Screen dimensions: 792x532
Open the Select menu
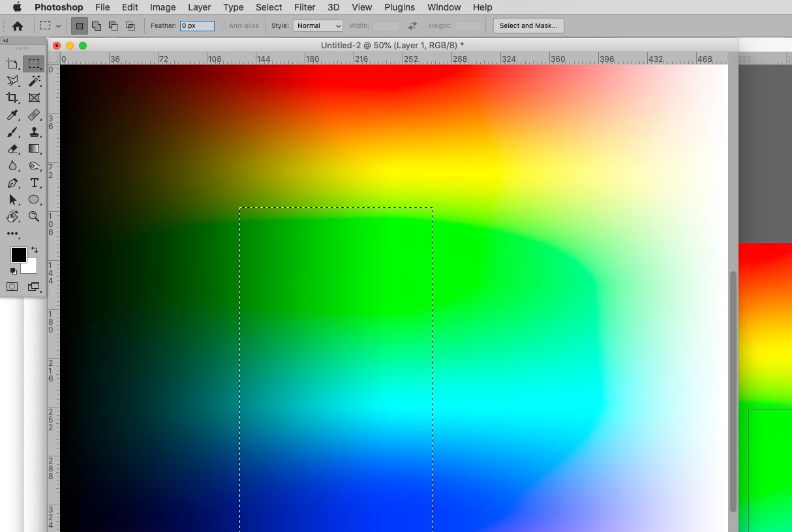tap(269, 7)
